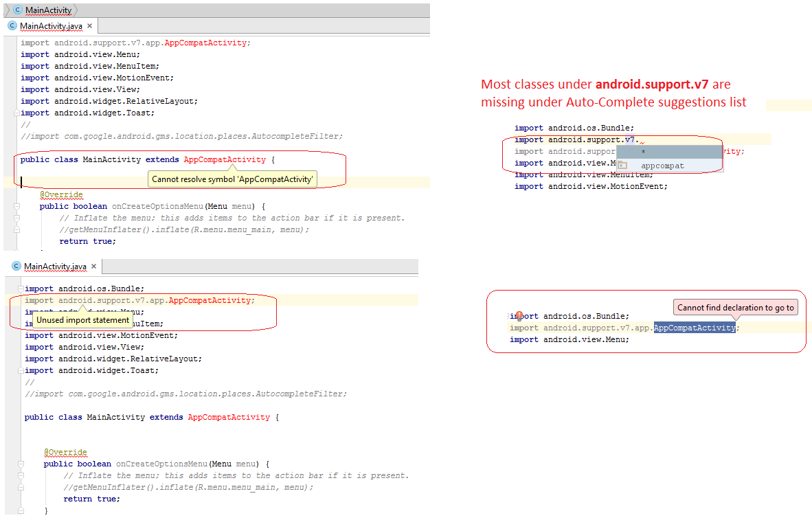Click the folder icon next to appcompat suggestion

click(622, 166)
